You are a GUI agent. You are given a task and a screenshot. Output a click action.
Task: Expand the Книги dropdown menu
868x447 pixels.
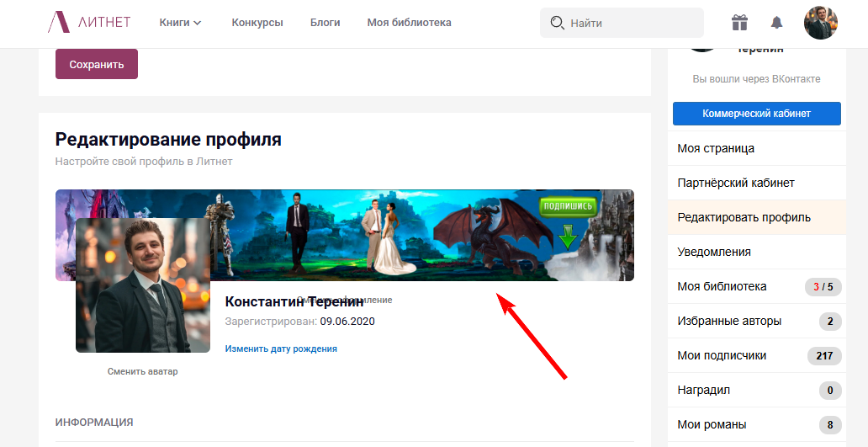(181, 23)
